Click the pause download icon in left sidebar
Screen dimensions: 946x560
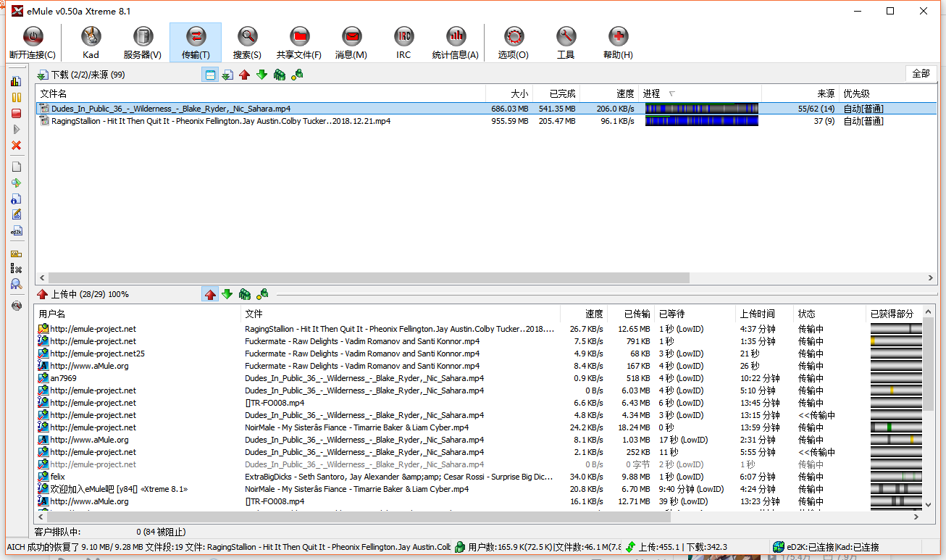pyautogui.click(x=16, y=97)
